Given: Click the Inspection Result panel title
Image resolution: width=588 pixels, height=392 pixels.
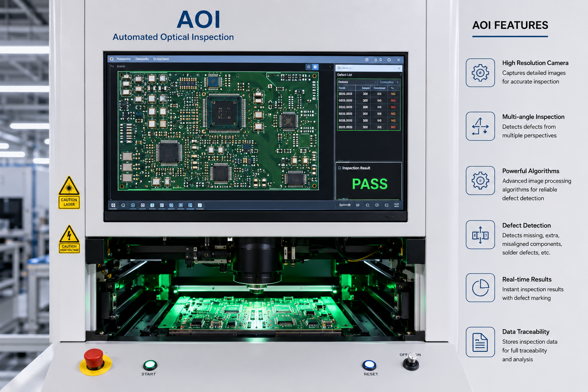Looking at the screenshot, I should click(x=356, y=168).
